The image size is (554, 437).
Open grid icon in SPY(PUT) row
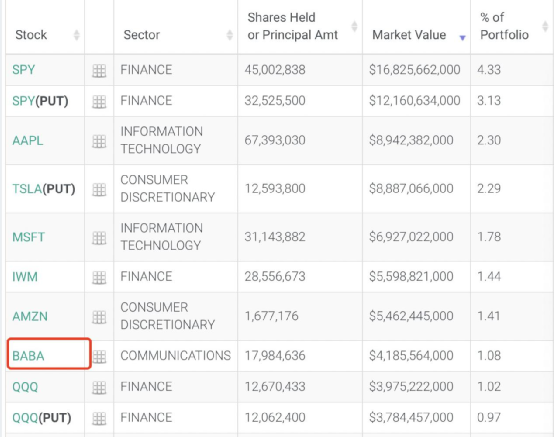point(99,102)
